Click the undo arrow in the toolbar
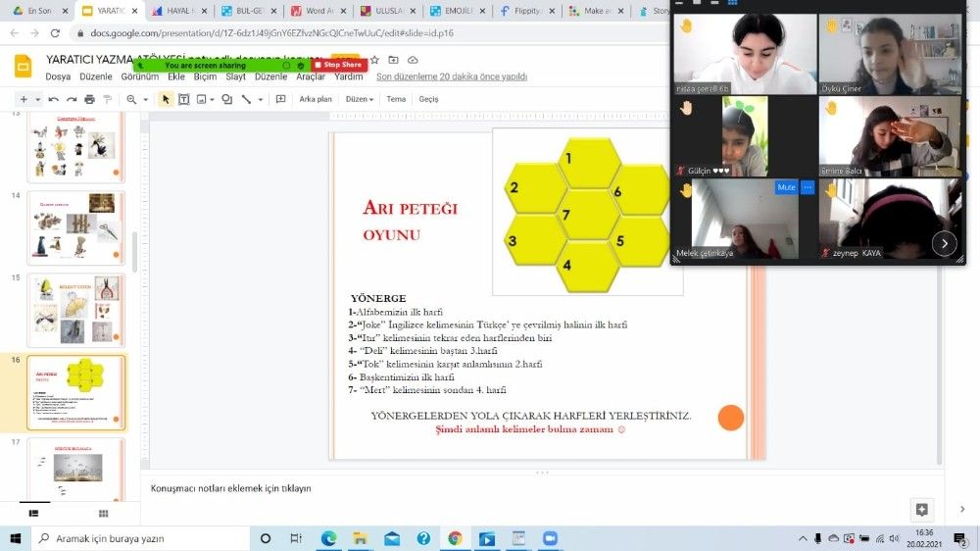980x551 pixels. pyautogui.click(x=53, y=99)
